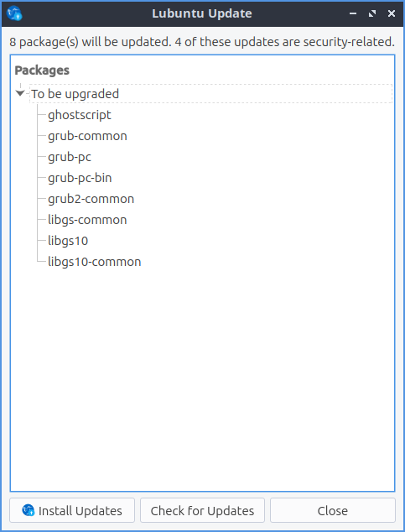Click the globe icon on Install Updates
405x532 pixels.
(x=29, y=510)
